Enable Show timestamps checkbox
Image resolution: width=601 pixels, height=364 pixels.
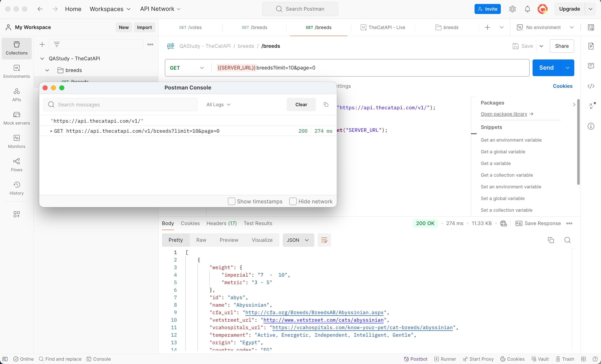pyautogui.click(x=231, y=201)
